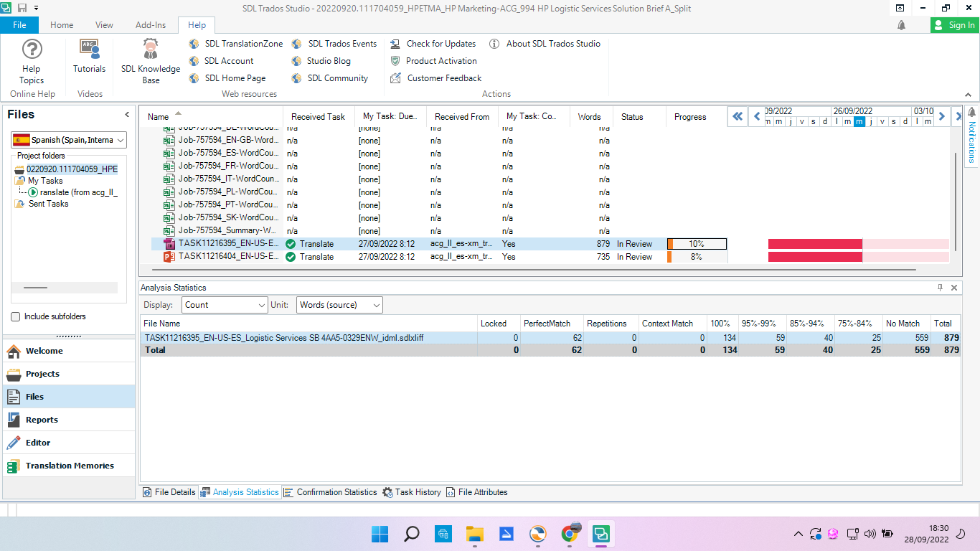Switch to the View ribbon tab
Viewport: 980px width, 551px height.
(x=104, y=25)
